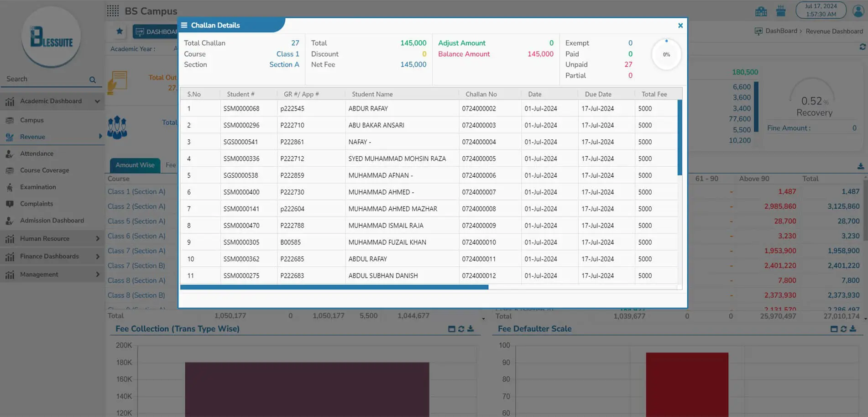Click the search magnifier icon in sidebar
The width and height of the screenshot is (868, 417).
tap(93, 80)
